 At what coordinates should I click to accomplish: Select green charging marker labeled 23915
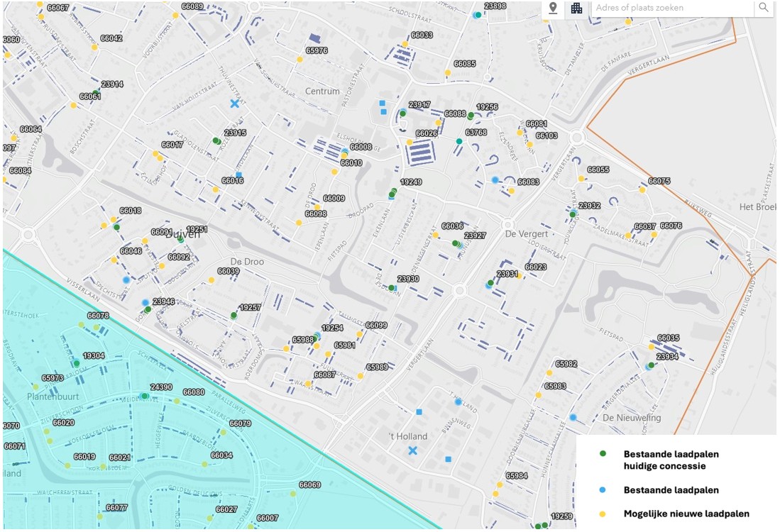(x=216, y=140)
